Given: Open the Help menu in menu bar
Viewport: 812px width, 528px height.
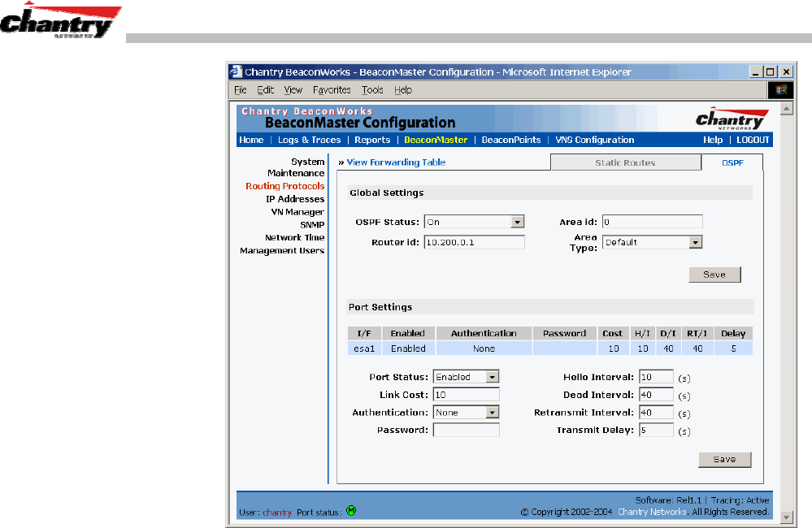Looking at the screenshot, I should click(403, 90).
